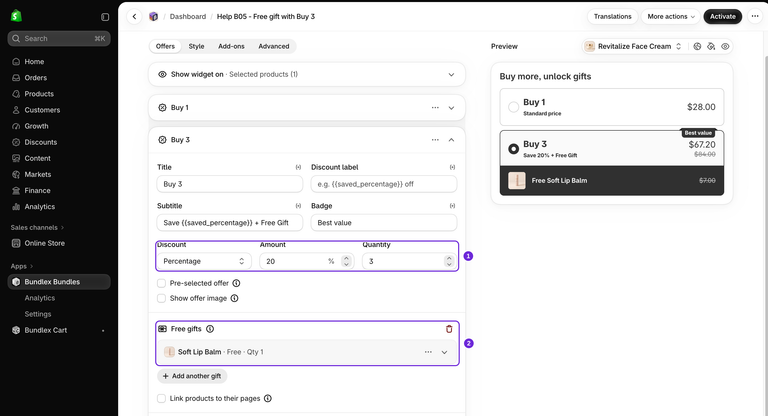Open the More actions dropdown

[x=671, y=17]
